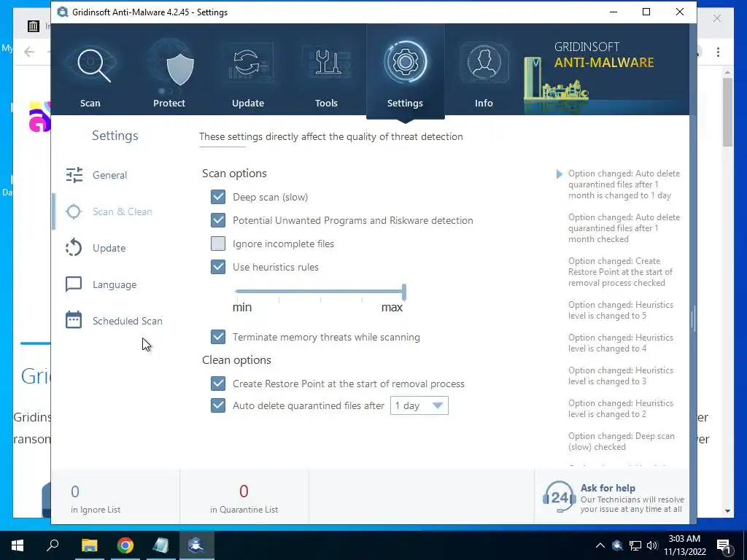The height and width of the screenshot is (560, 747).
Task: Click the heuristics slider handle at max
Action: click(x=404, y=292)
